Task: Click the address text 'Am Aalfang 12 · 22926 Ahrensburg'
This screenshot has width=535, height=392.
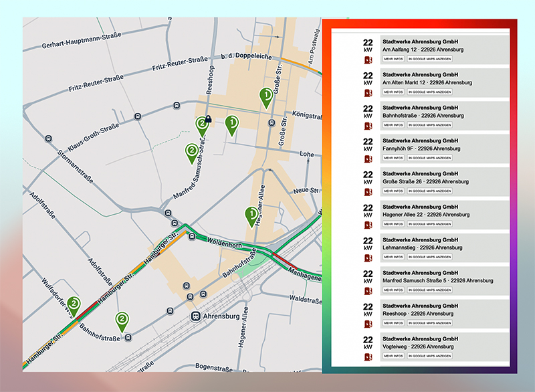Action: (423, 50)
